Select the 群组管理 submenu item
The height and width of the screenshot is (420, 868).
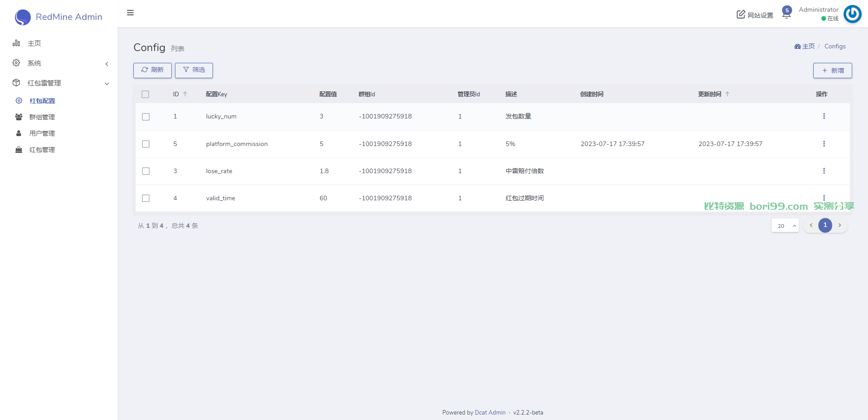59,117
